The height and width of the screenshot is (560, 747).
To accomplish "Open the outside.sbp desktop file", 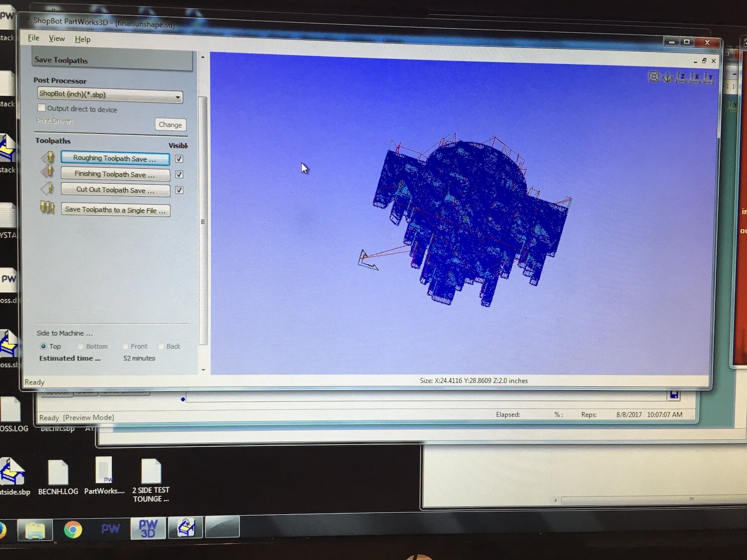I will pyautogui.click(x=13, y=477).
